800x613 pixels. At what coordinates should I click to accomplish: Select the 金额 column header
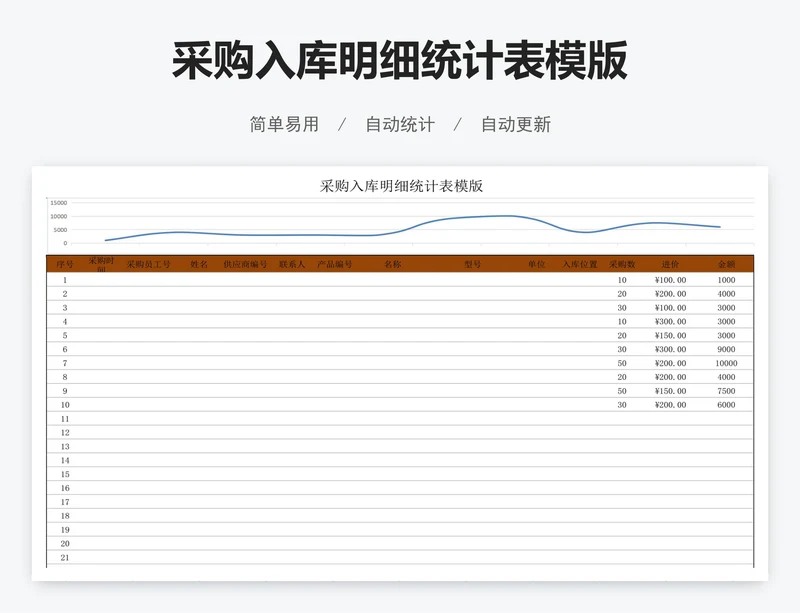click(x=726, y=265)
